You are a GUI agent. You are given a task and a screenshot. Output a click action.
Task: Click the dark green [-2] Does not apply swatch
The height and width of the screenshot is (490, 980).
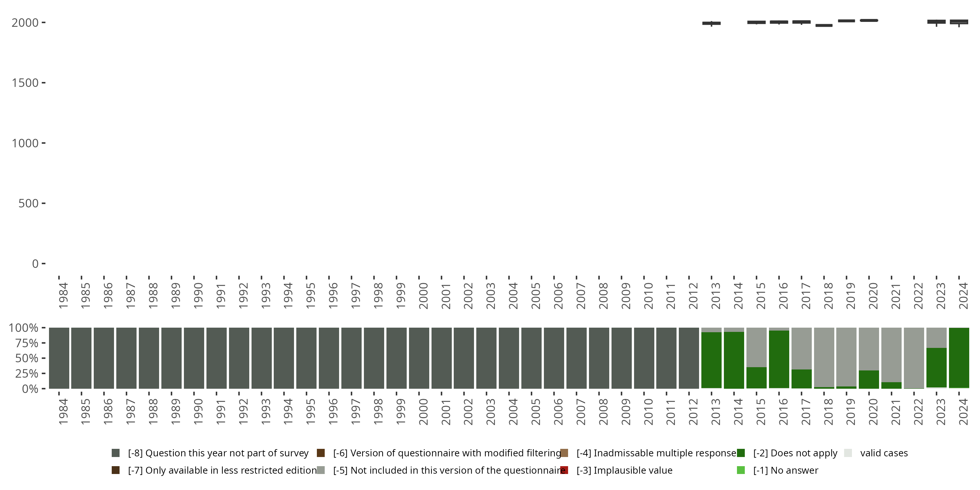pos(741,453)
